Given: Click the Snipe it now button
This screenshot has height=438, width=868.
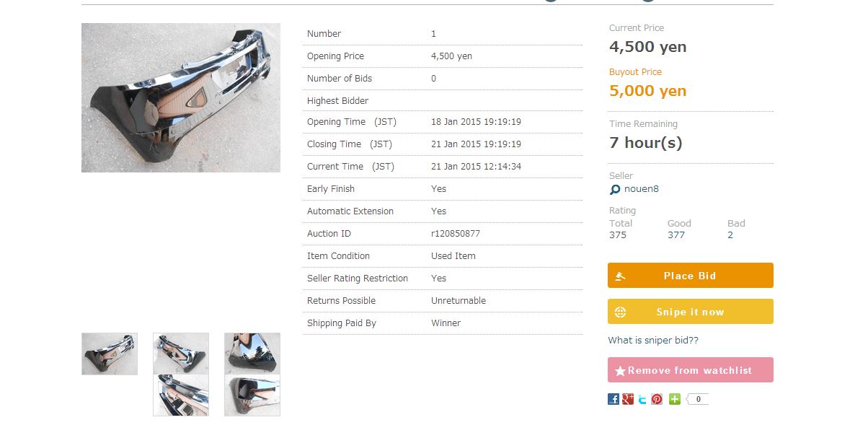Looking at the screenshot, I should click(x=691, y=311).
